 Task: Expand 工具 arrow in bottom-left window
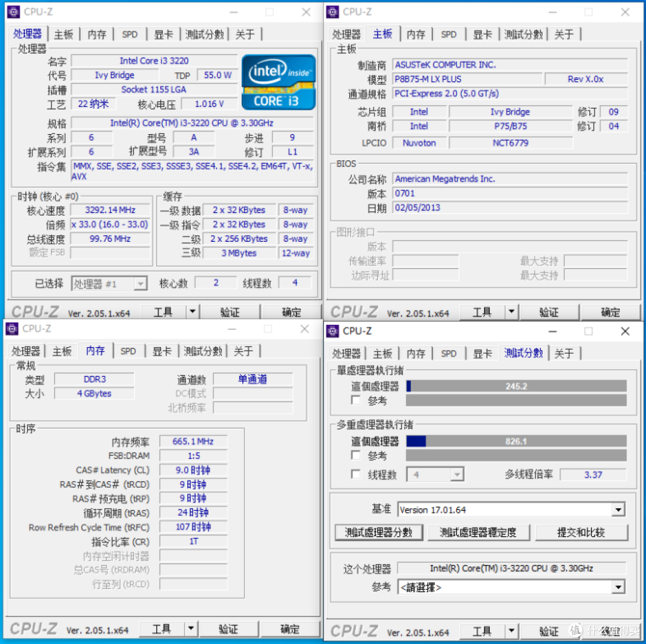coord(191,629)
